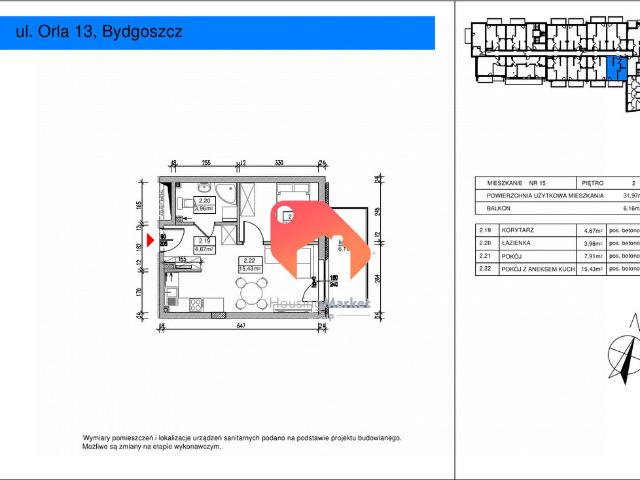Screen dimensions: 640x480
Task: Click the 'ul. Orla 13, Bydgoszcz' title
Action: pos(99,31)
